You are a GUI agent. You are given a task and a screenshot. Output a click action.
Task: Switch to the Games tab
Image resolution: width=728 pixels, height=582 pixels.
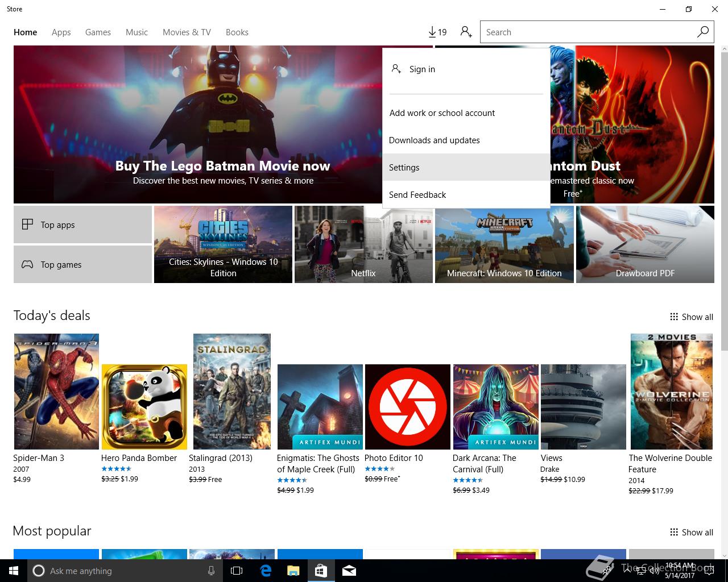98,32
